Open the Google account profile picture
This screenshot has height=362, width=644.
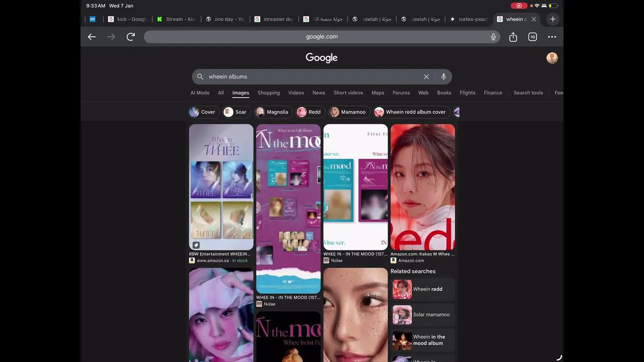tap(552, 58)
